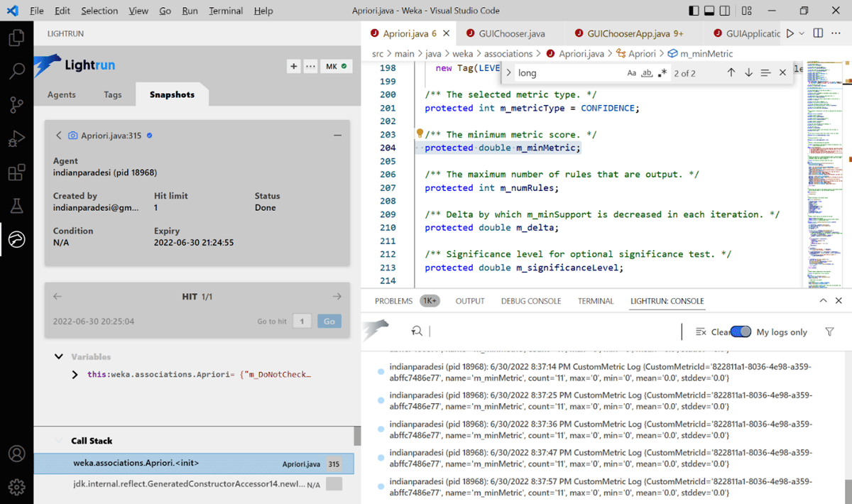Expand replace toggle in find widget
The width and height of the screenshot is (852, 504).
pos(508,73)
